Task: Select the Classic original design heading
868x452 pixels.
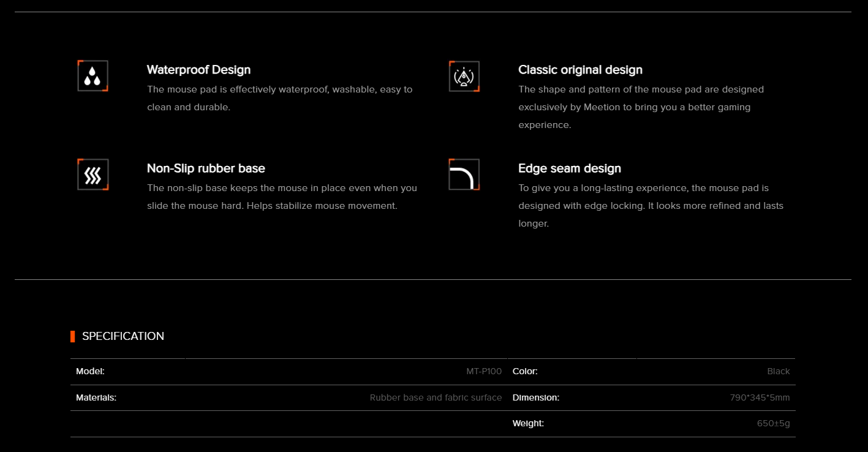Action: (580, 70)
